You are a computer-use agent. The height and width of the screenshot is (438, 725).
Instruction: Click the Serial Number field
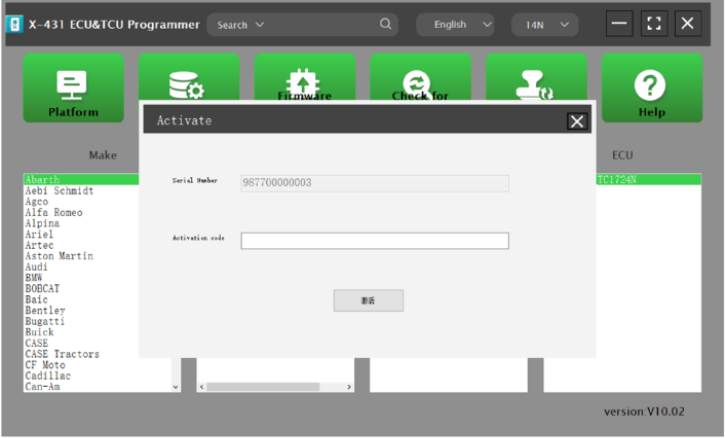(x=374, y=183)
